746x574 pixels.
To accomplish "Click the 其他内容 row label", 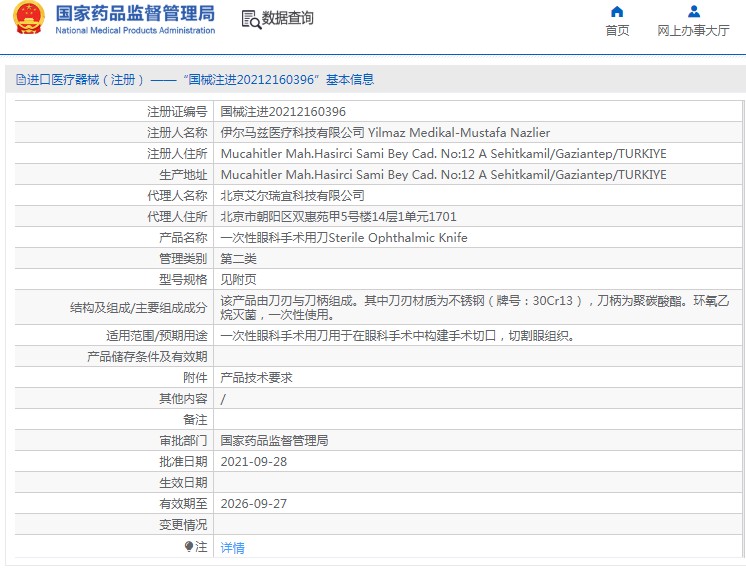I will tap(183, 399).
